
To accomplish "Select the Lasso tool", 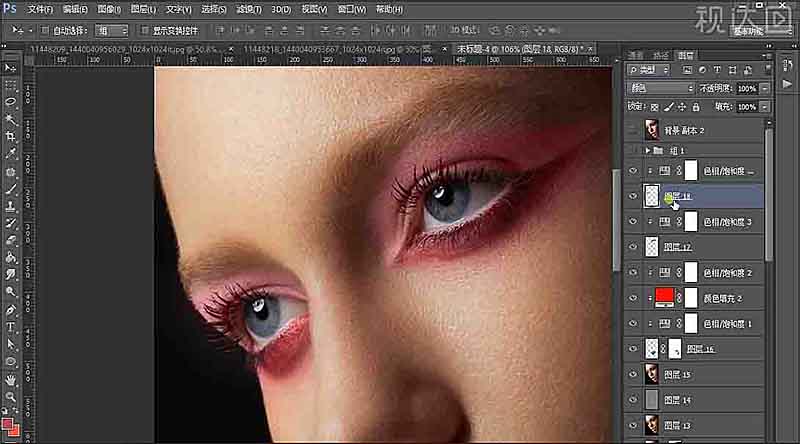I will coord(10,102).
